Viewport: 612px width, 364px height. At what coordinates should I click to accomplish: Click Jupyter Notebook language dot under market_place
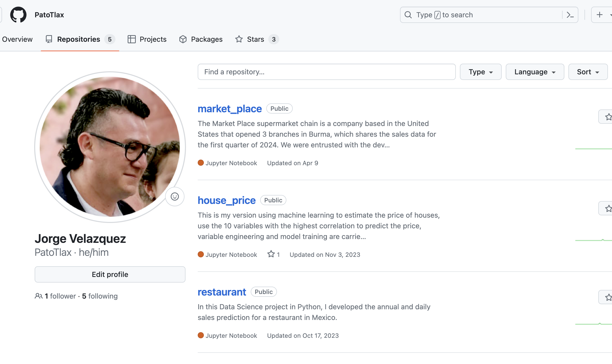[x=201, y=163]
